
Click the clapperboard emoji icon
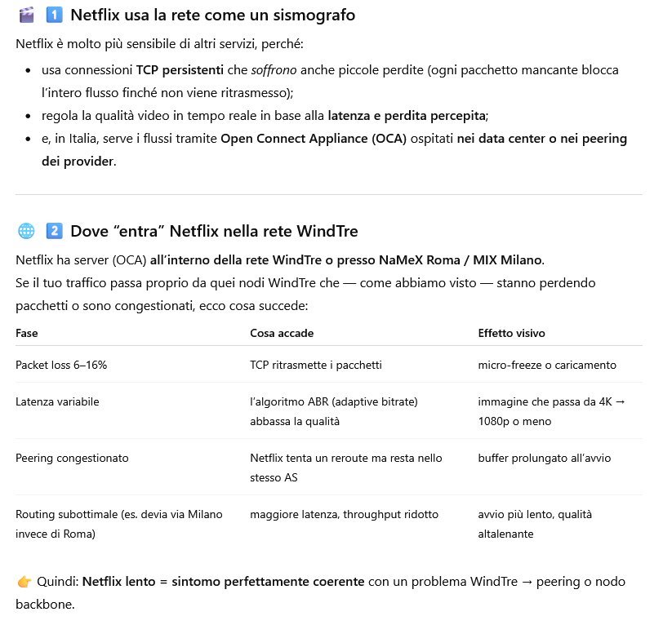pos(25,15)
